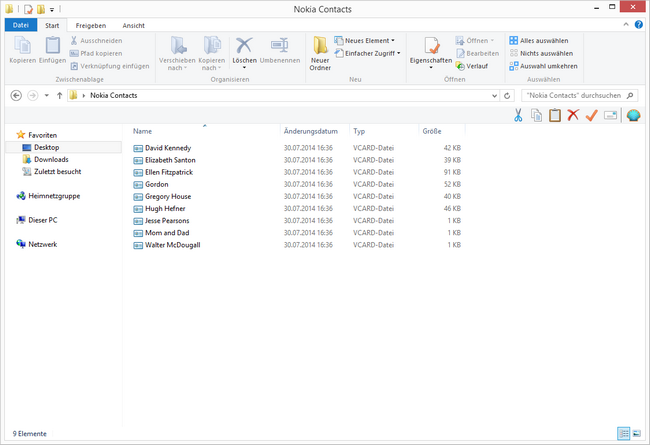
Task: Open the Öffnen dropdown in the ribbon
Action: point(475,41)
